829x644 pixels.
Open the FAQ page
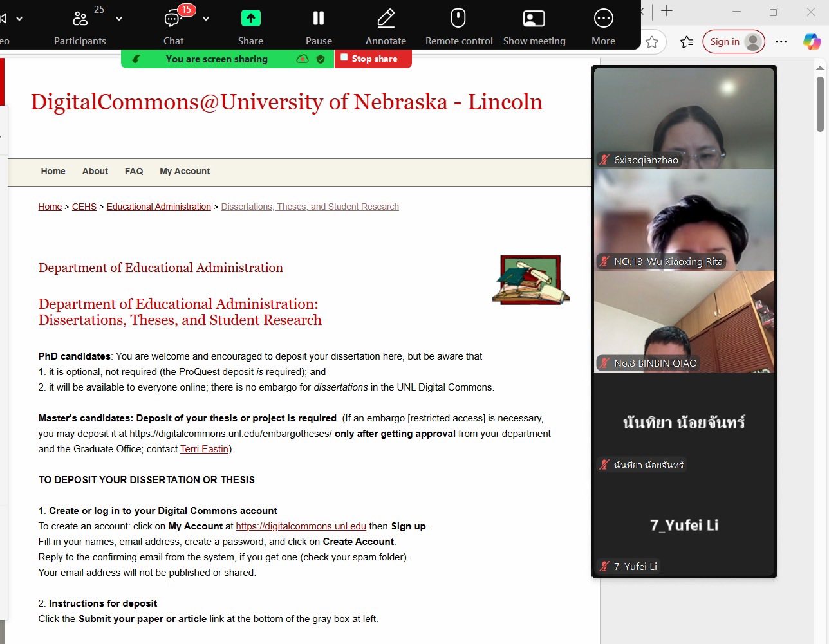pyautogui.click(x=134, y=171)
